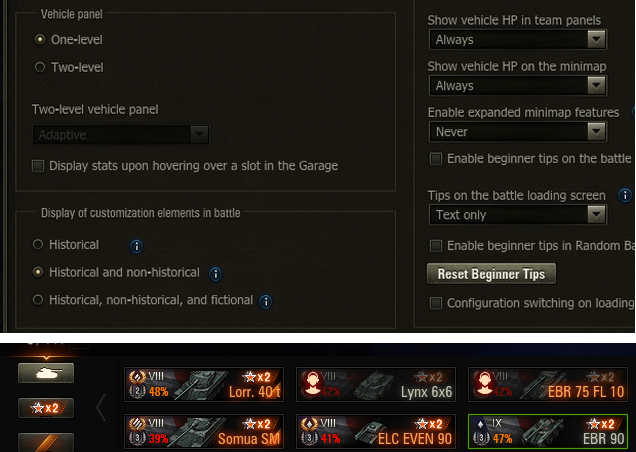Viewport: 636px width, 452px height.
Task: Toggle the x2 star bonus filter
Action: pyautogui.click(x=46, y=407)
